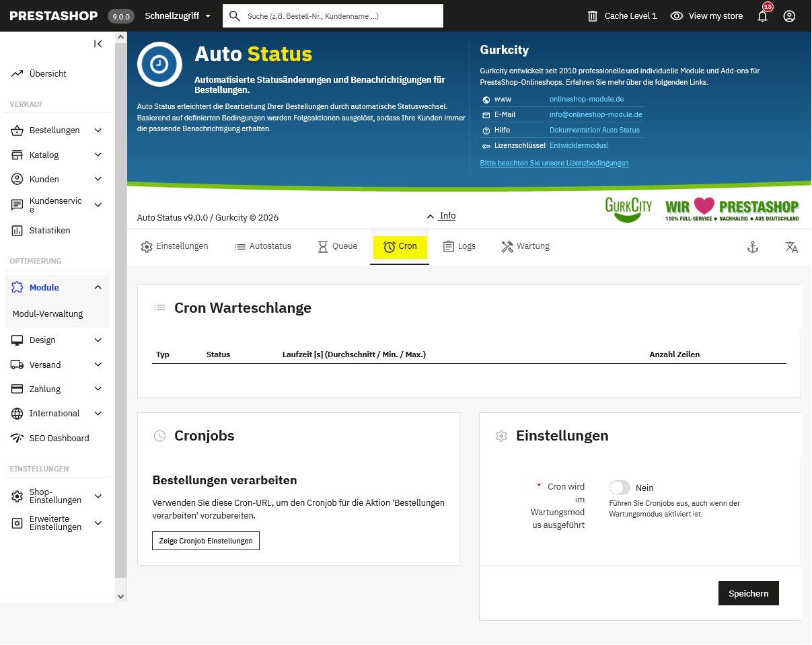The image size is (812, 645).
Task: Click info@onlineshop-module.de email link
Action: pos(596,115)
